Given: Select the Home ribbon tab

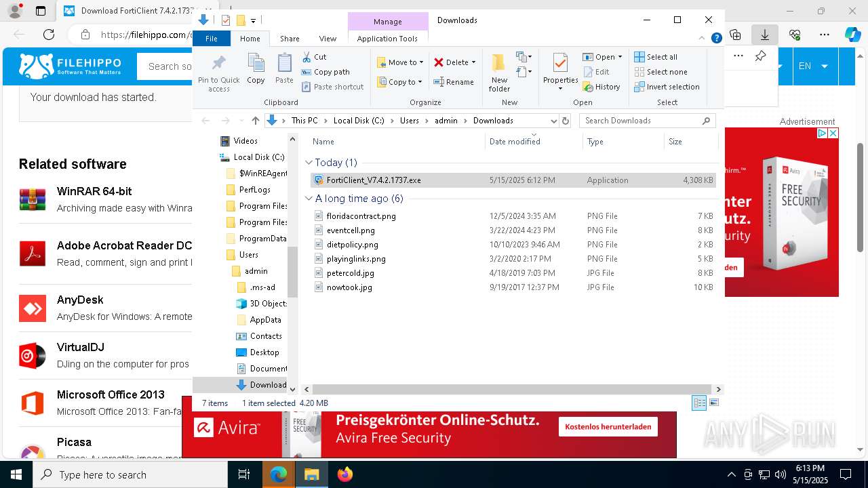Looking at the screenshot, I should pos(250,39).
